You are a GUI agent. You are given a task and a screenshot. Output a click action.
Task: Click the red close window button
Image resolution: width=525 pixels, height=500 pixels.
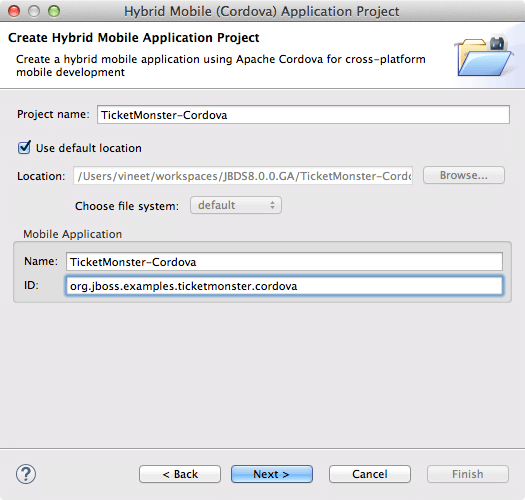point(14,11)
